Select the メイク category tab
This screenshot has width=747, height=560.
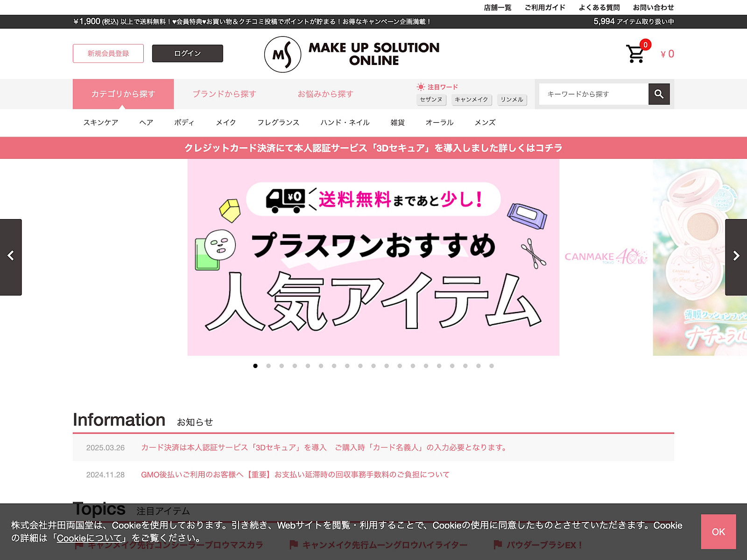pos(226,122)
